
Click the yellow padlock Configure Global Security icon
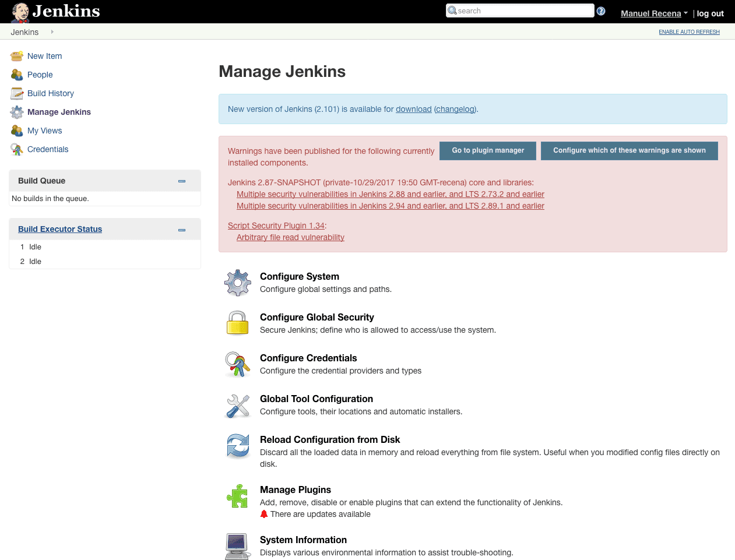(237, 323)
